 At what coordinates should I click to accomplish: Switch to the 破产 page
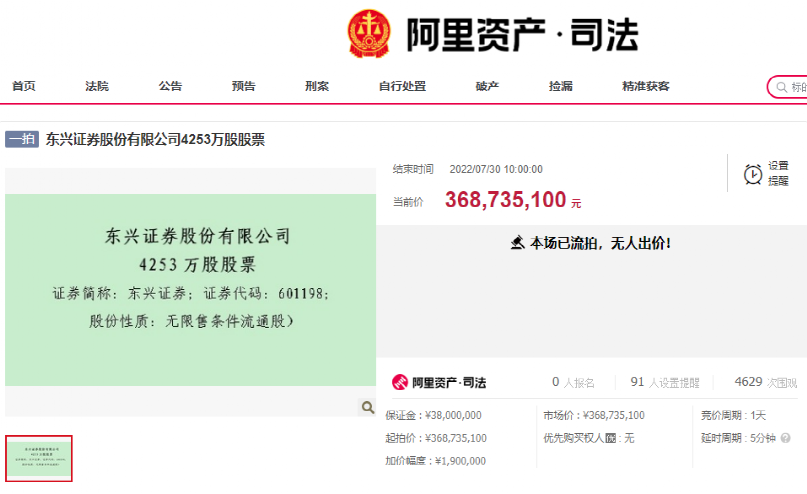tap(487, 86)
